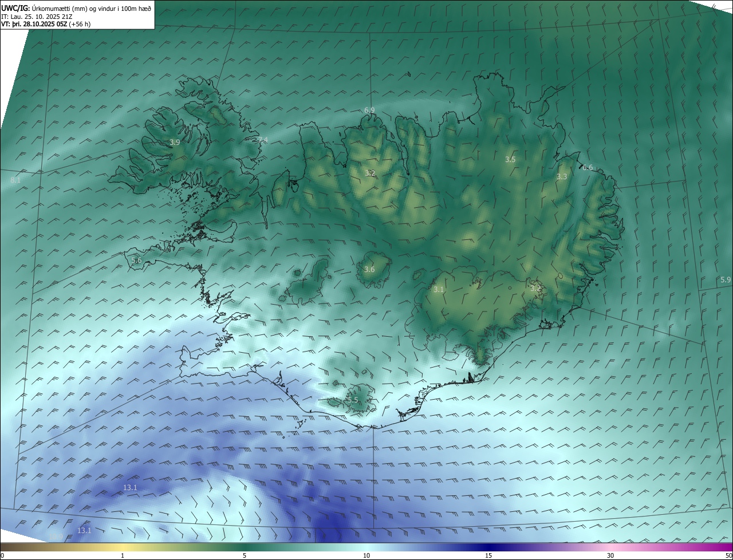Click the 3.6 label on Hofsjökull glacier

tap(369, 269)
